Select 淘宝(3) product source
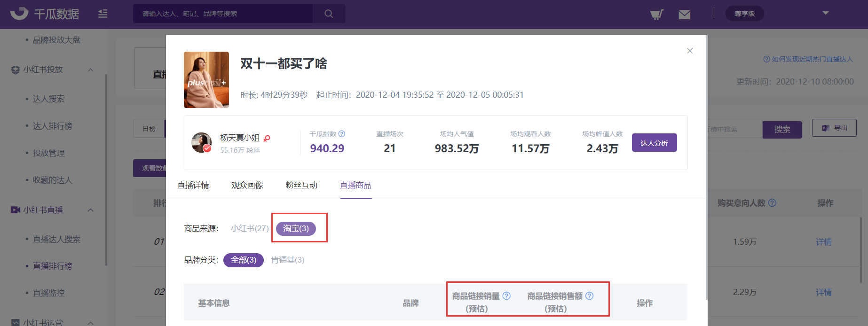868x326 pixels. coord(296,228)
